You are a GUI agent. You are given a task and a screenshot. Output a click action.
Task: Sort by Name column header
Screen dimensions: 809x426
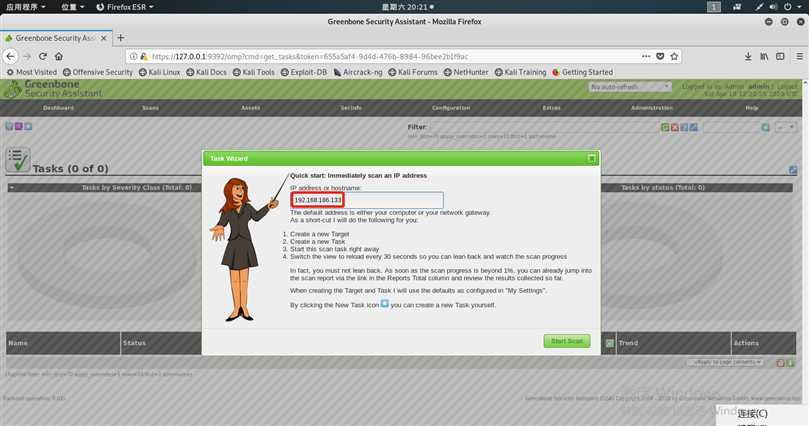pos(18,343)
